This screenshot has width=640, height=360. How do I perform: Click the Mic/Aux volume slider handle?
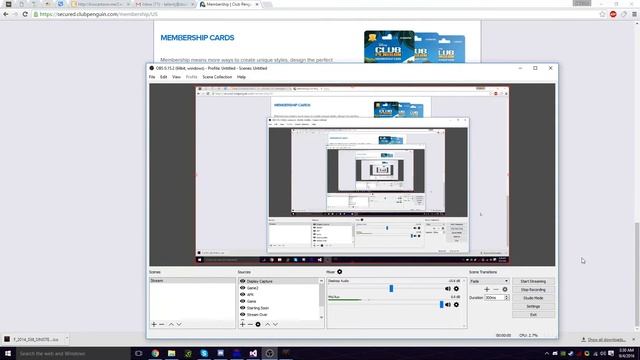(441, 304)
